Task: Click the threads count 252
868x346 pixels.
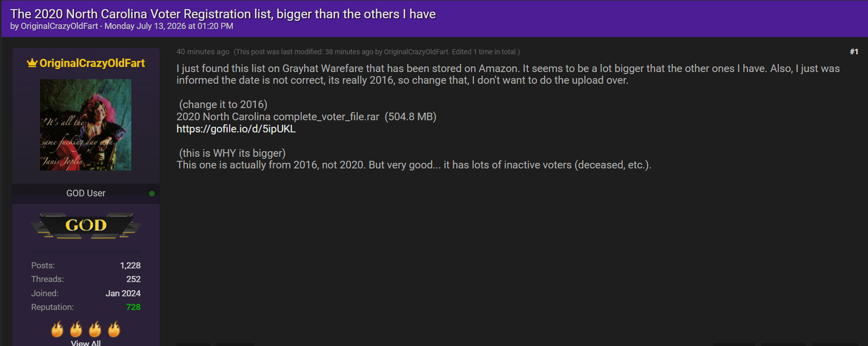Action: 133,279
